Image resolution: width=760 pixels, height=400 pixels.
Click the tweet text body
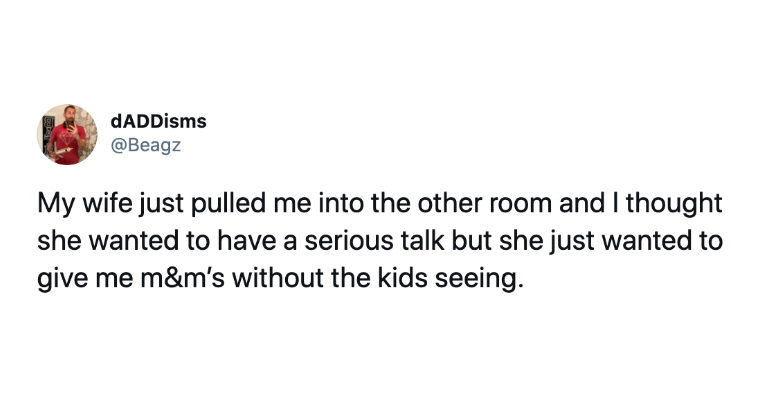click(x=380, y=241)
